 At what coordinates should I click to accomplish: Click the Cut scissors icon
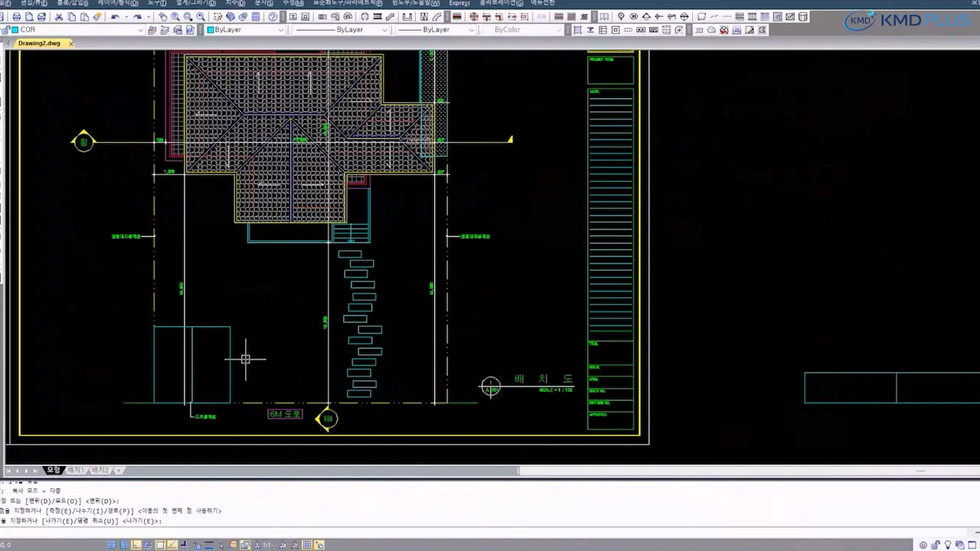(59, 17)
